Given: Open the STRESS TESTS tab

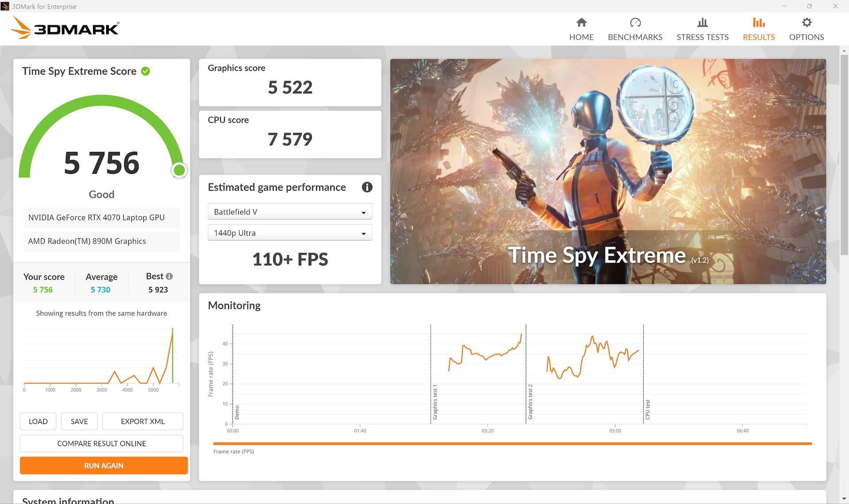Looking at the screenshot, I should [x=702, y=37].
